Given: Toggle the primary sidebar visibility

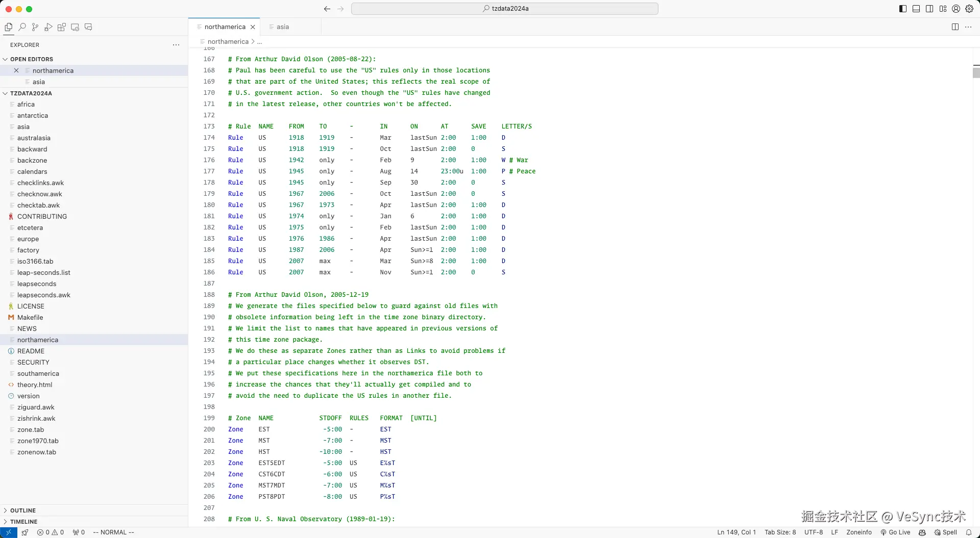Looking at the screenshot, I should pos(902,9).
